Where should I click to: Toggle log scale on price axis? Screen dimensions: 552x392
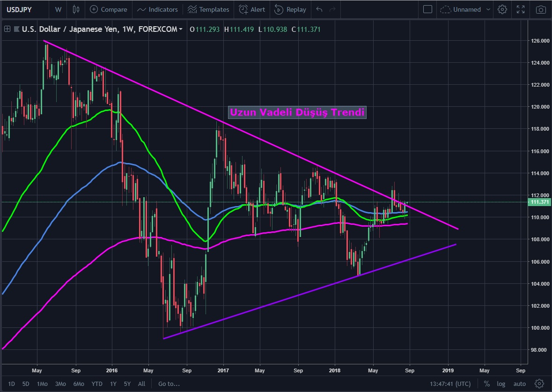(501, 384)
